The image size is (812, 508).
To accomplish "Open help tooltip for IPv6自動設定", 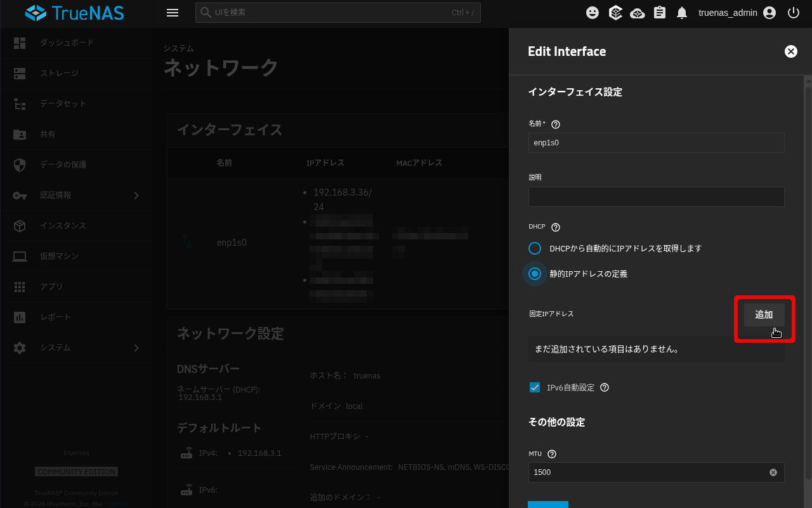I will coord(605,387).
